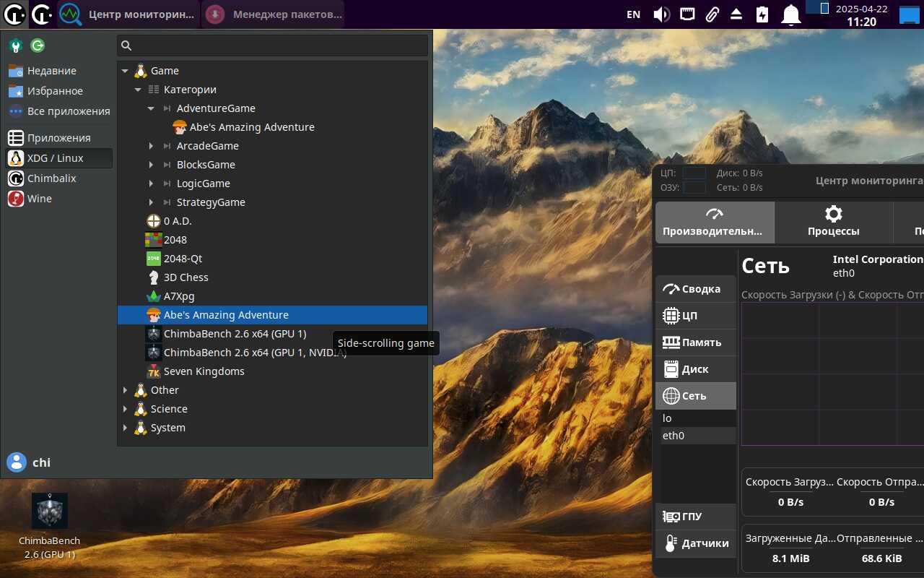Open ГПУ in the monitoring sidebar

696,517
